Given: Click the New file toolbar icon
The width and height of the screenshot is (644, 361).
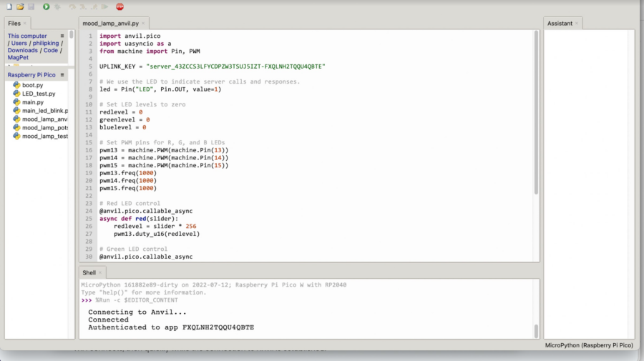Looking at the screenshot, I should (10, 6).
